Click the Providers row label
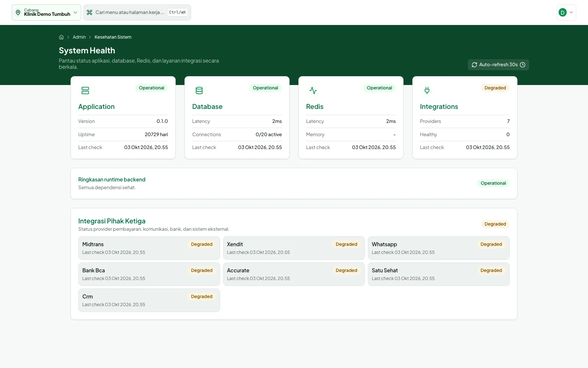The image size is (588, 368). 430,121
